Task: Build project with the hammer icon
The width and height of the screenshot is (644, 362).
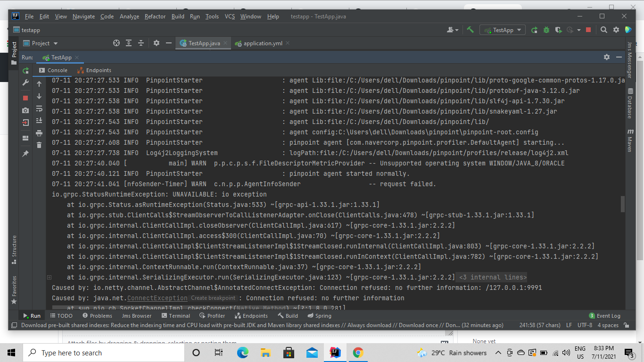Action: click(470, 30)
